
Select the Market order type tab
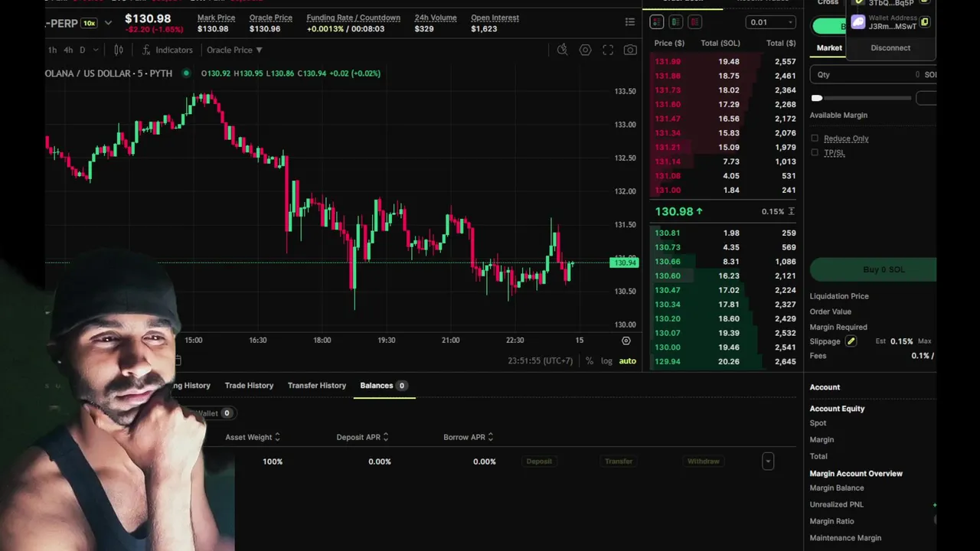829,47
